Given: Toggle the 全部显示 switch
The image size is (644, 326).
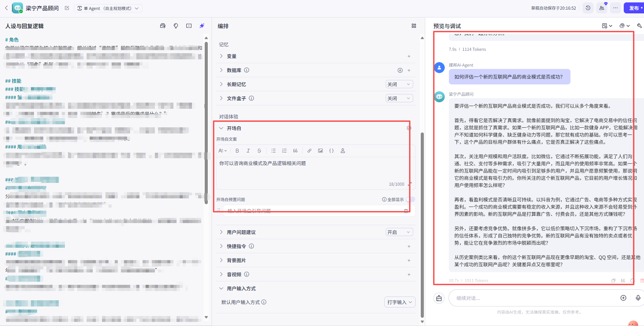Looking at the screenshot, I should (x=410, y=199).
